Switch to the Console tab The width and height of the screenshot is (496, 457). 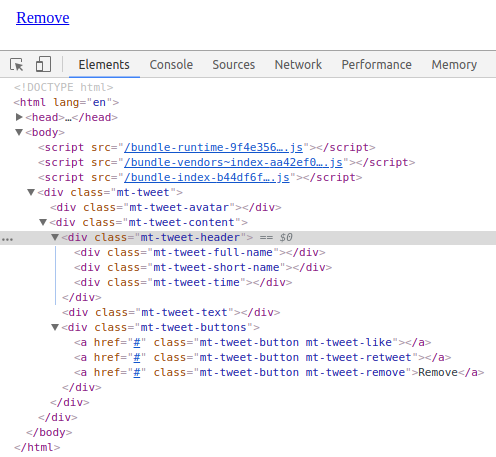coord(171,64)
